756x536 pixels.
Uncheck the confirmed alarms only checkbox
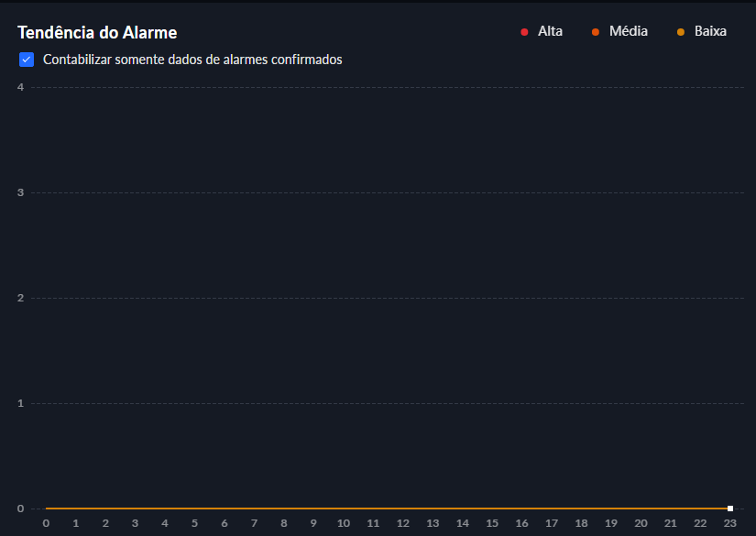pos(27,60)
